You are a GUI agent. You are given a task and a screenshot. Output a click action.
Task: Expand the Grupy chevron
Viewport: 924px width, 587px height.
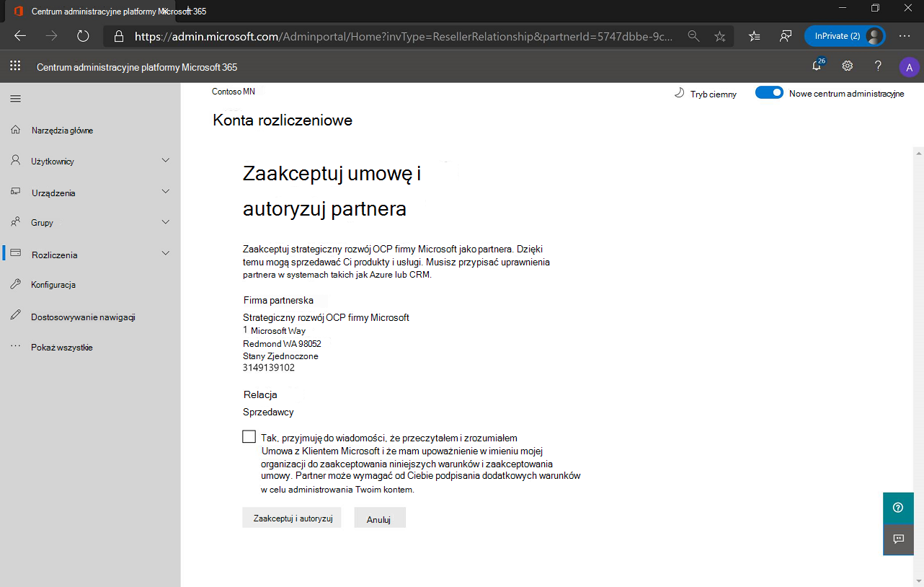[166, 222]
